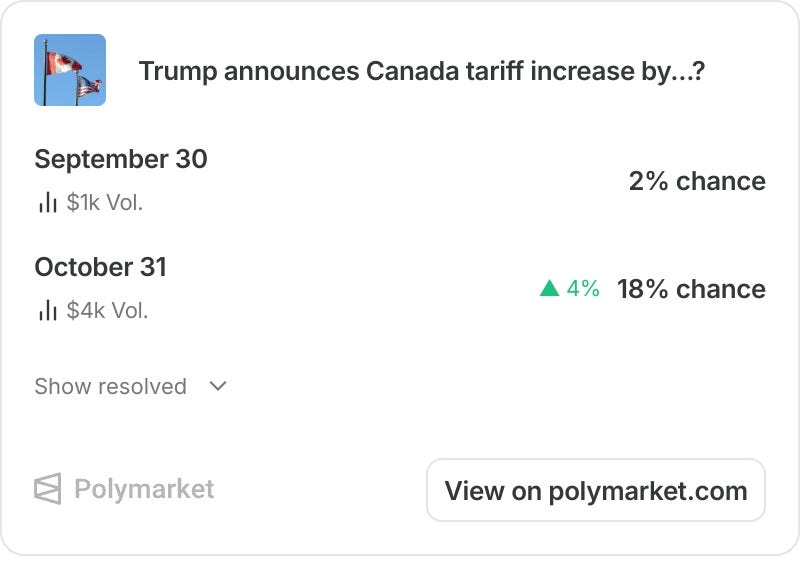Click the Canada and US flags thumbnail
The image size is (800, 564).
point(70,70)
